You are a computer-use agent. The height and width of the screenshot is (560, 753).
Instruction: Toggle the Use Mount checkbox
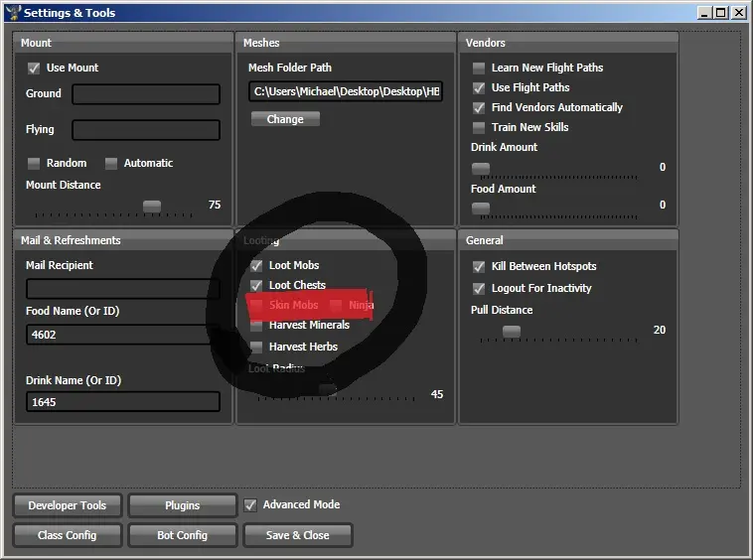pyautogui.click(x=34, y=69)
